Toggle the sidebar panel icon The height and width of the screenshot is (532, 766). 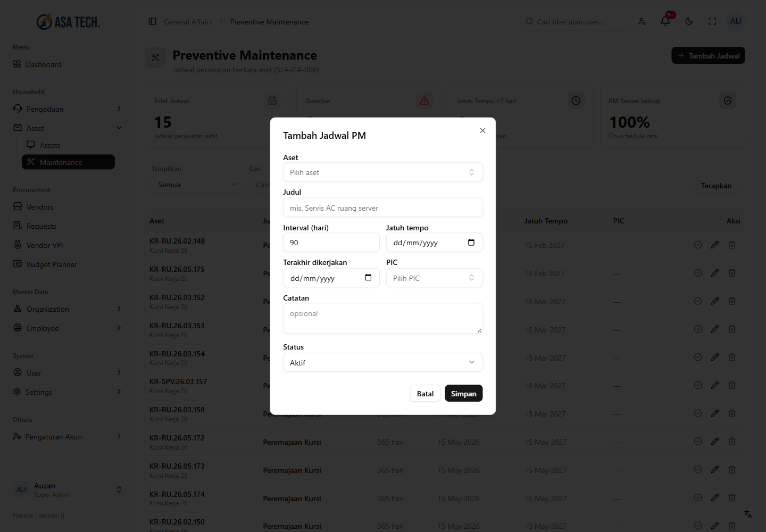[152, 21]
